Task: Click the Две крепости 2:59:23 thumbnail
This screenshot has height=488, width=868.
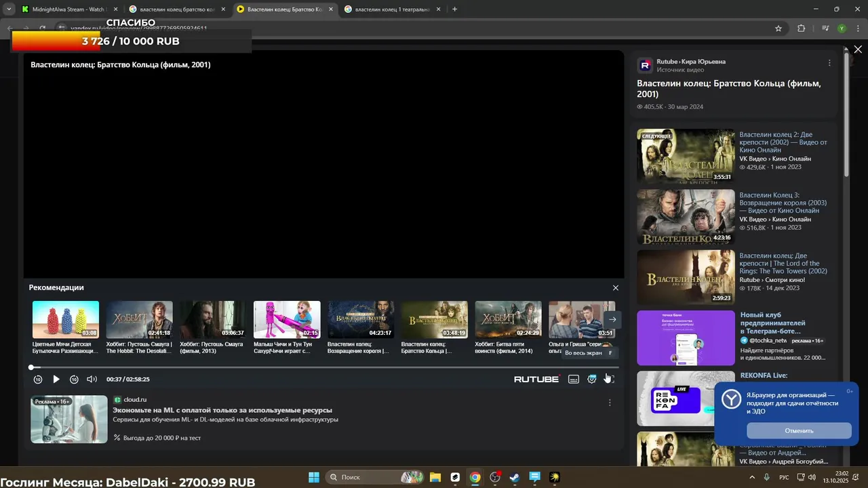Action: click(686, 277)
